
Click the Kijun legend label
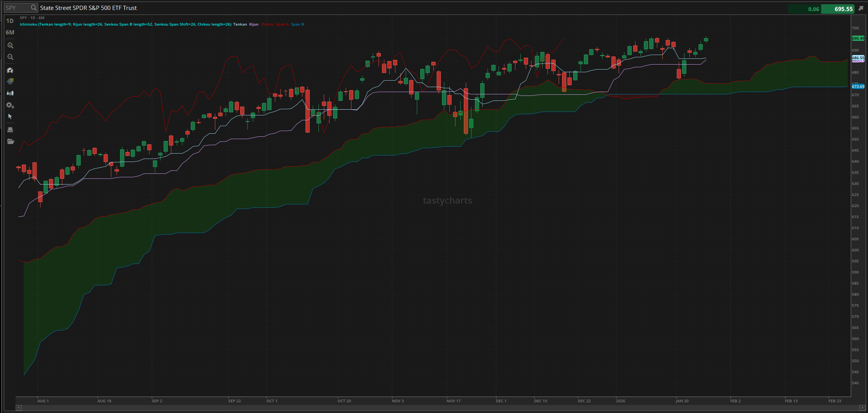[x=254, y=24]
